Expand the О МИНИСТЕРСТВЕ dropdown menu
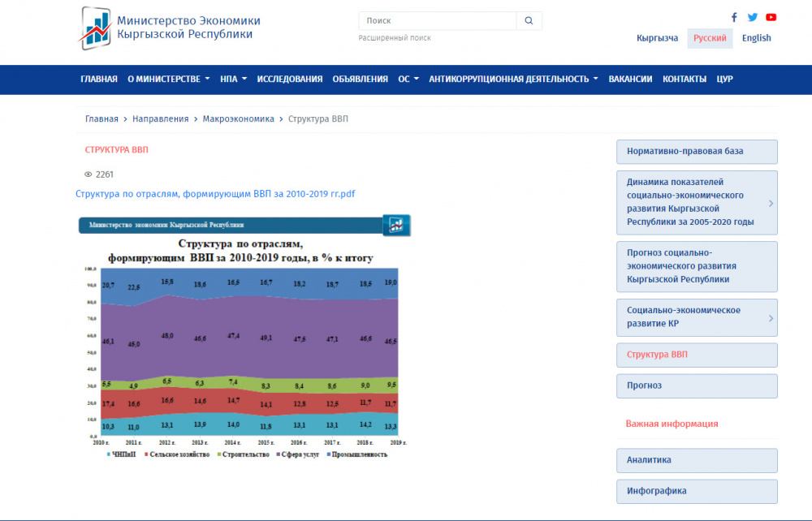The image size is (812, 521). (x=168, y=80)
